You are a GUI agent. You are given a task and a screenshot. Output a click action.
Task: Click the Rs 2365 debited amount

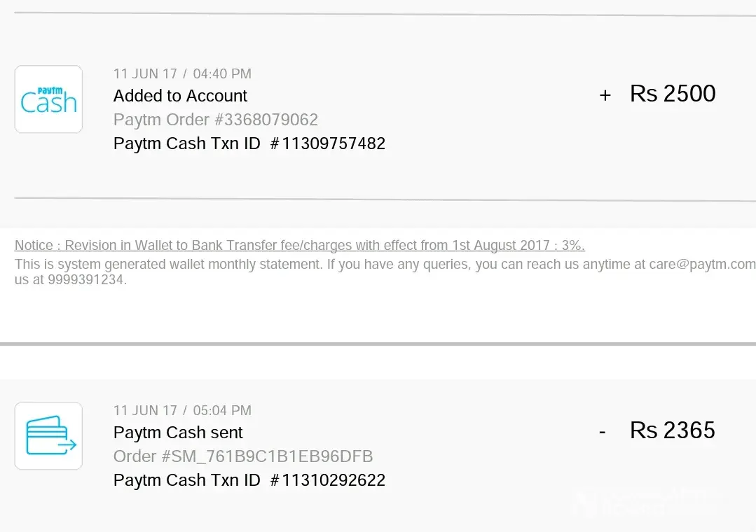(673, 430)
